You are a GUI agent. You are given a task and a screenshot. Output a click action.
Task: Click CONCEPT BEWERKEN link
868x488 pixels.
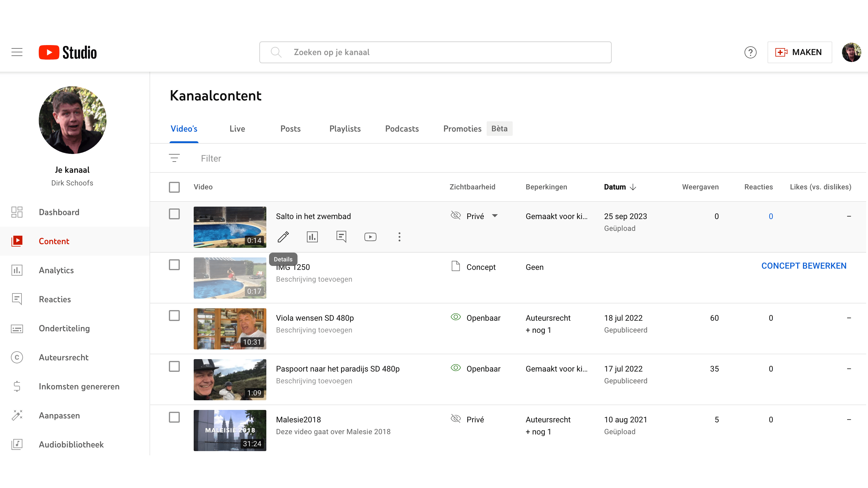click(804, 266)
